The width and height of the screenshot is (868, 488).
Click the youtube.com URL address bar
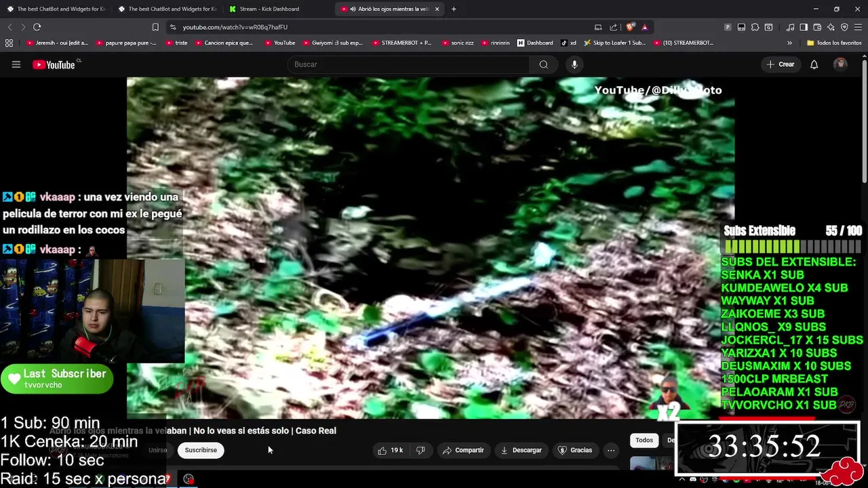click(383, 27)
